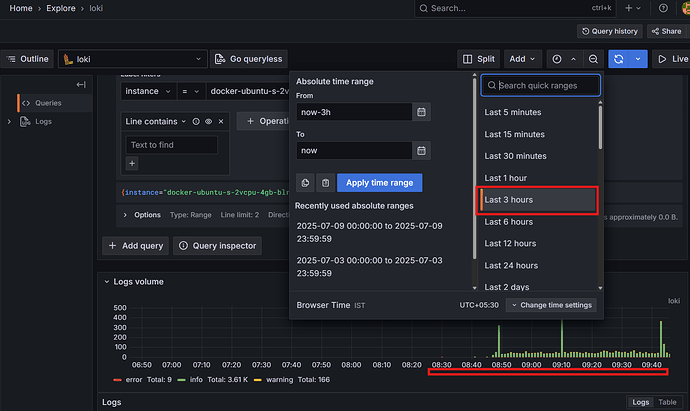This screenshot has height=411, width=690.
Task: Open calendar for From field
Action: 422,112
